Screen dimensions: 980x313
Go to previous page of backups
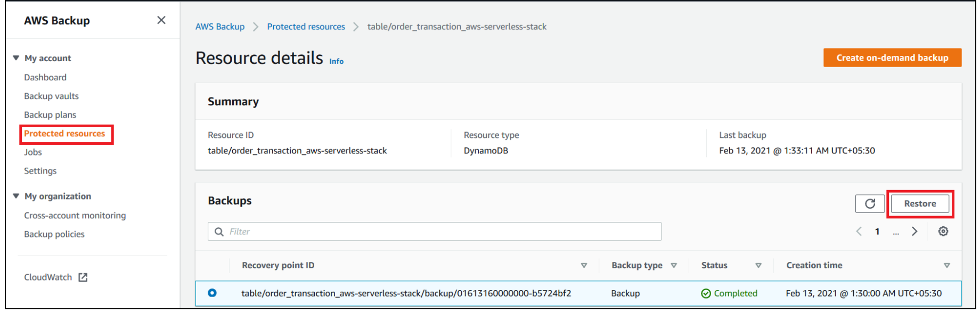(x=859, y=232)
